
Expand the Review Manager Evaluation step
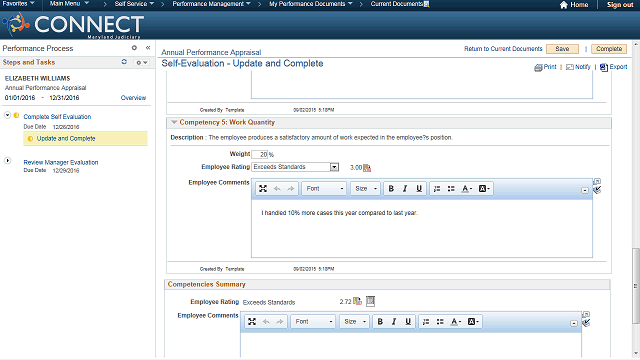pyautogui.click(x=7, y=160)
